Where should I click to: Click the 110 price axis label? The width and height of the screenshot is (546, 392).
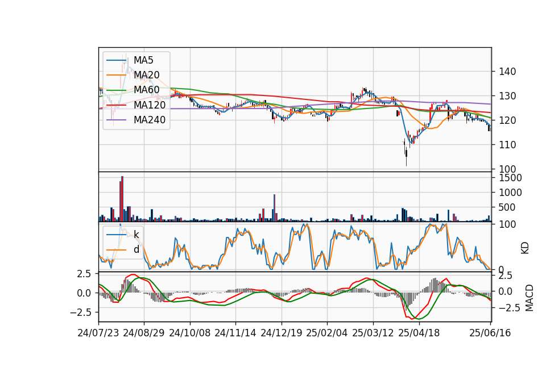(507, 145)
